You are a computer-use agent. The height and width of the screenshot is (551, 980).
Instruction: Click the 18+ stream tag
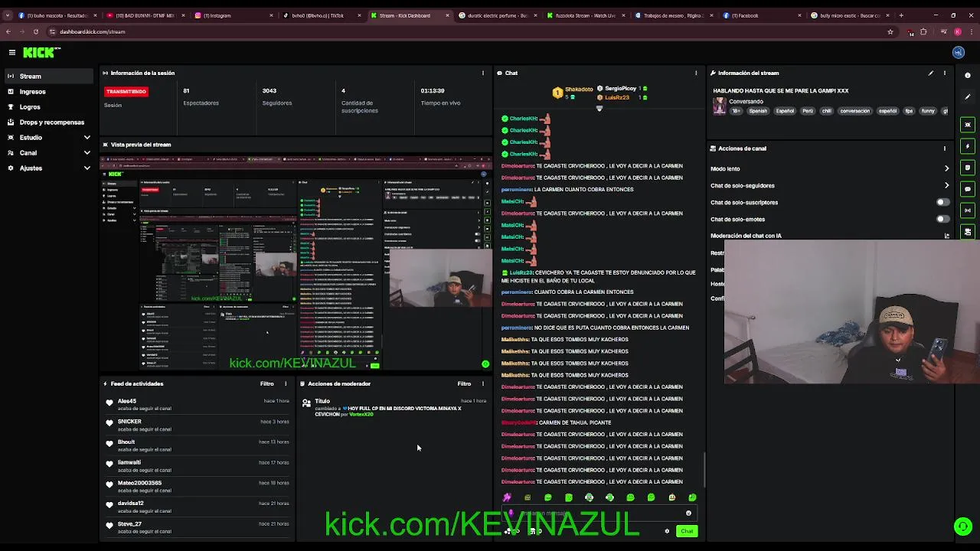click(x=736, y=111)
